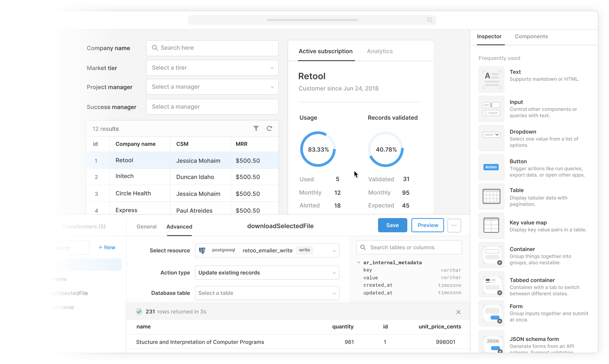This screenshot has height=364, width=609.
Task: Switch to the General tab
Action: point(147,227)
